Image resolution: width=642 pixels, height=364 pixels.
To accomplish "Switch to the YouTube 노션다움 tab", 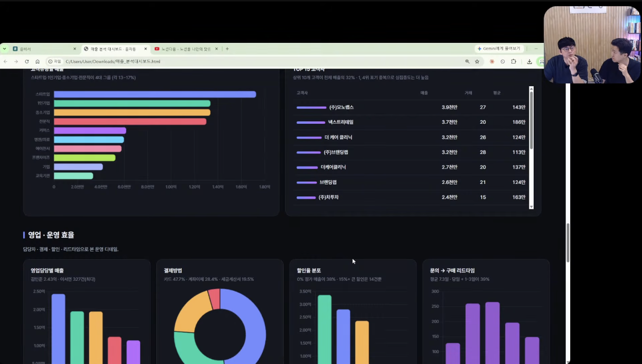I will pyautogui.click(x=186, y=49).
